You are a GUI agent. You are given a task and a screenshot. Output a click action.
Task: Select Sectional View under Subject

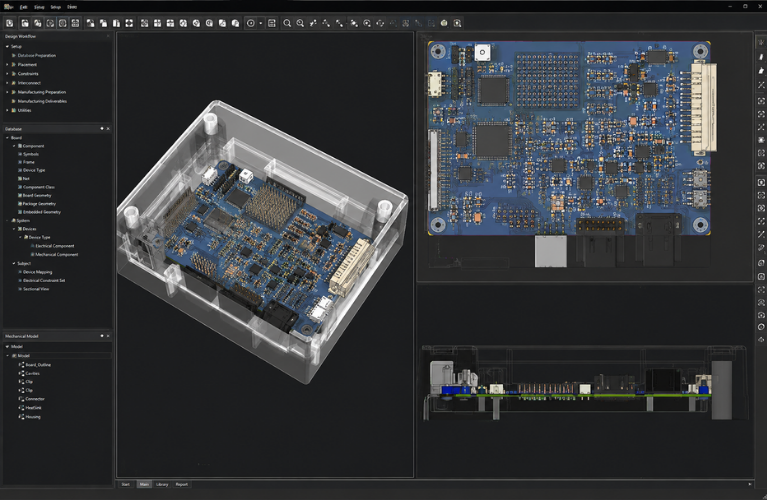pos(36,289)
